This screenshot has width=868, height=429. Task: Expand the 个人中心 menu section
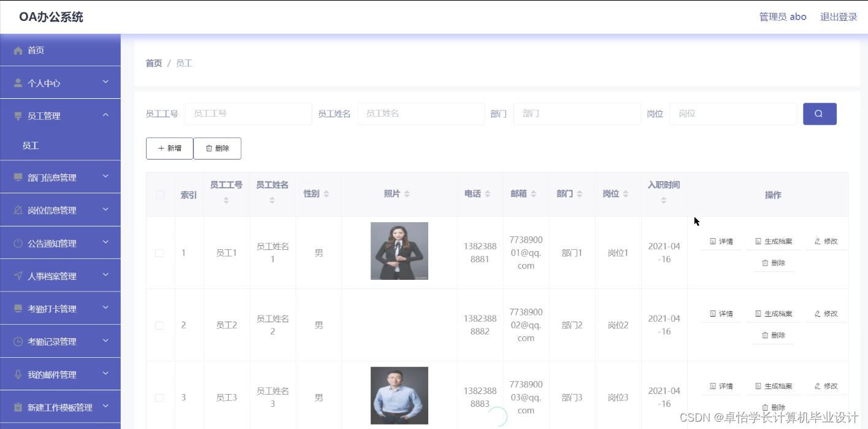(x=60, y=82)
